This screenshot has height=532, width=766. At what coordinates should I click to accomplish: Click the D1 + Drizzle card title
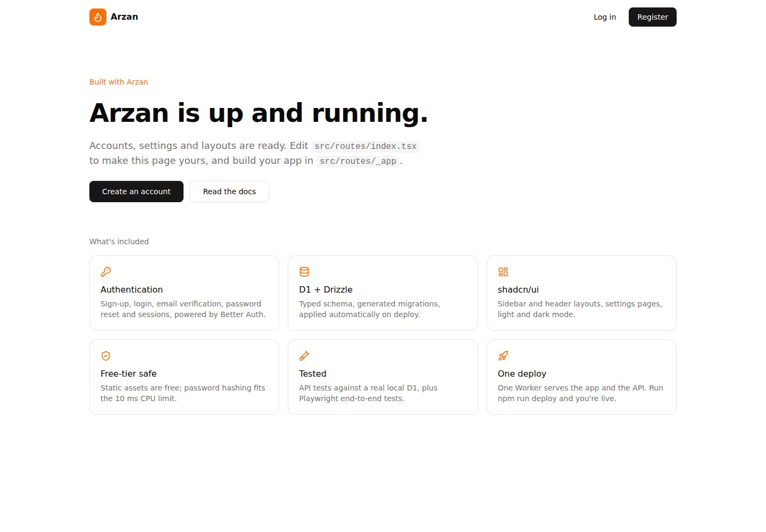(x=326, y=289)
